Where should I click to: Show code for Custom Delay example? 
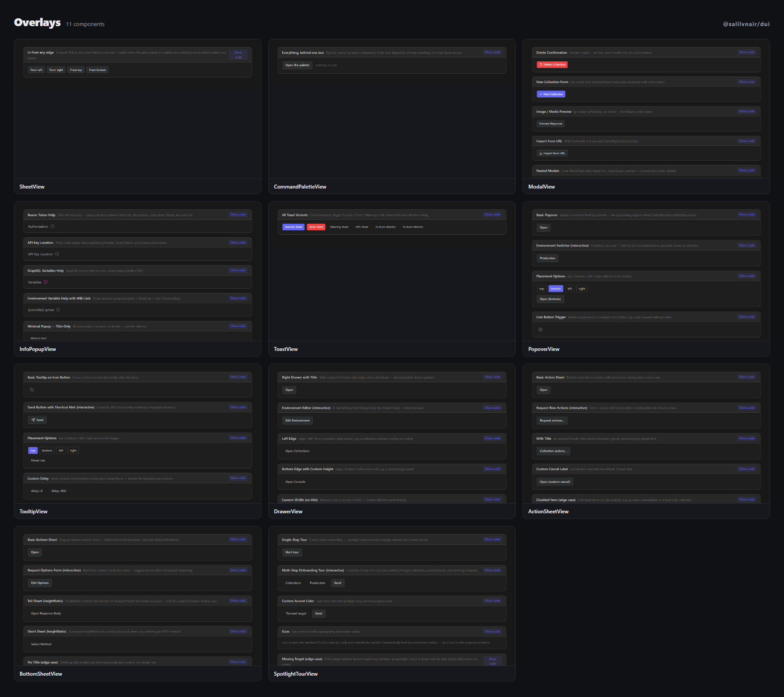(x=238, y=478)
